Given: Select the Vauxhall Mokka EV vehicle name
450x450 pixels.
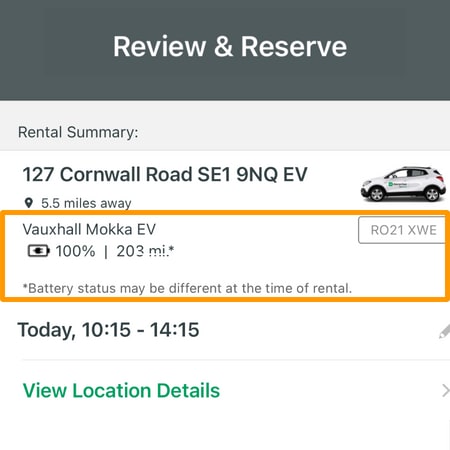Looking at the screenshot, I should tap(89, 229).
